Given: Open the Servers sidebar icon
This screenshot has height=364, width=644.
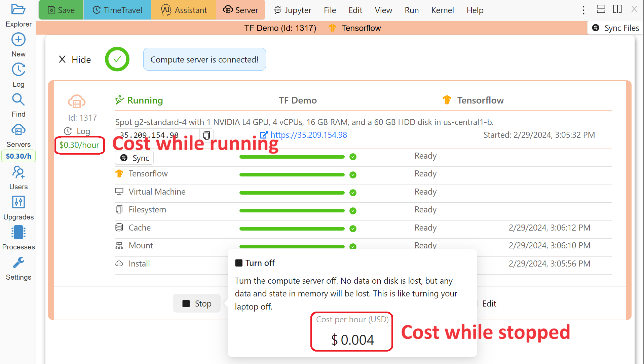Looking at the screenshot, I should [x=18, y=130].
